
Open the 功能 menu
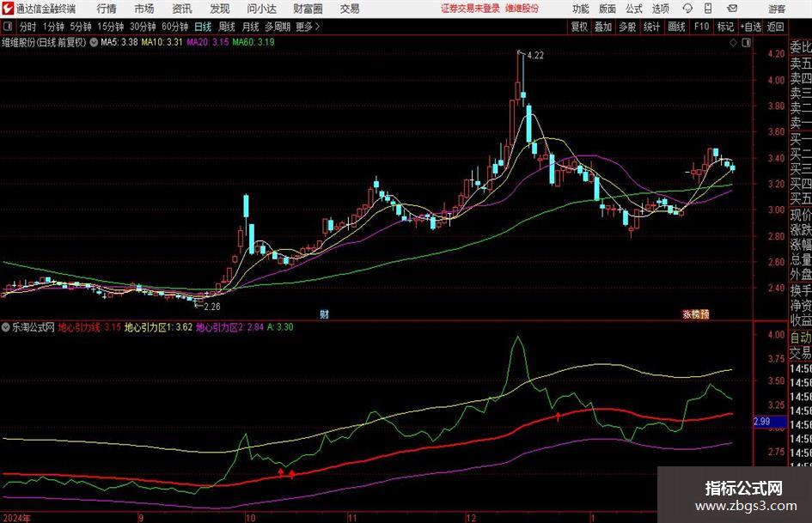coord(581,9)
